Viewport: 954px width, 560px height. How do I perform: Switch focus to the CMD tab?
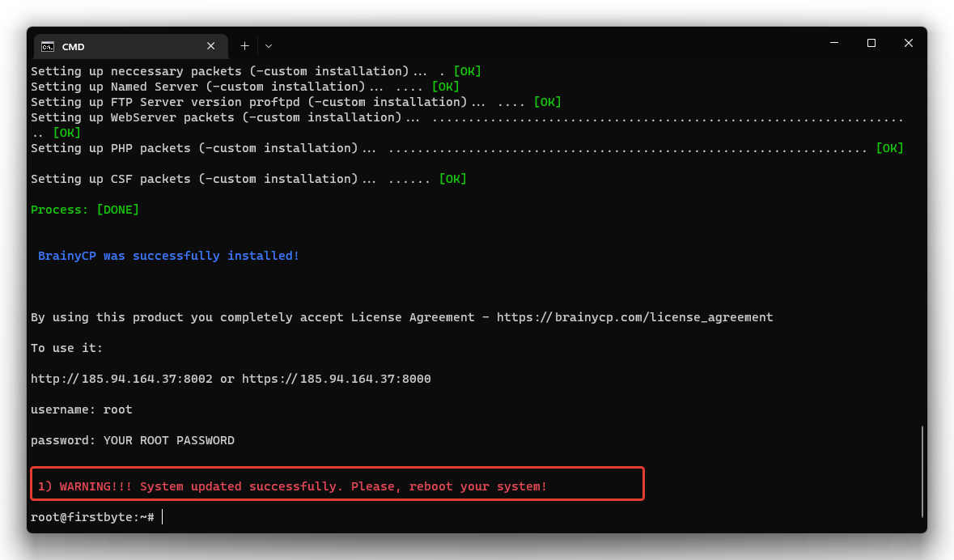coord(121,46)
